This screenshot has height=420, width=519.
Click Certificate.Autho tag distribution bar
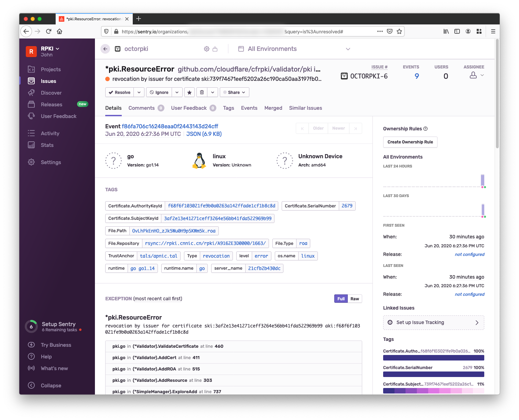click(x=433, y=358)
